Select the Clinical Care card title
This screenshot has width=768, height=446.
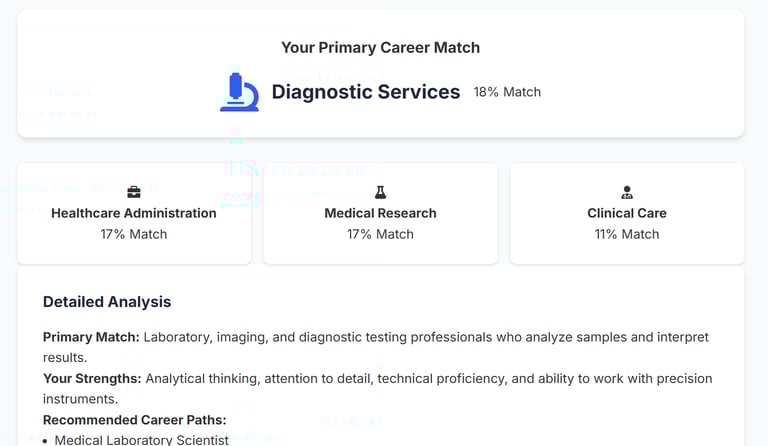click(627, 213)
